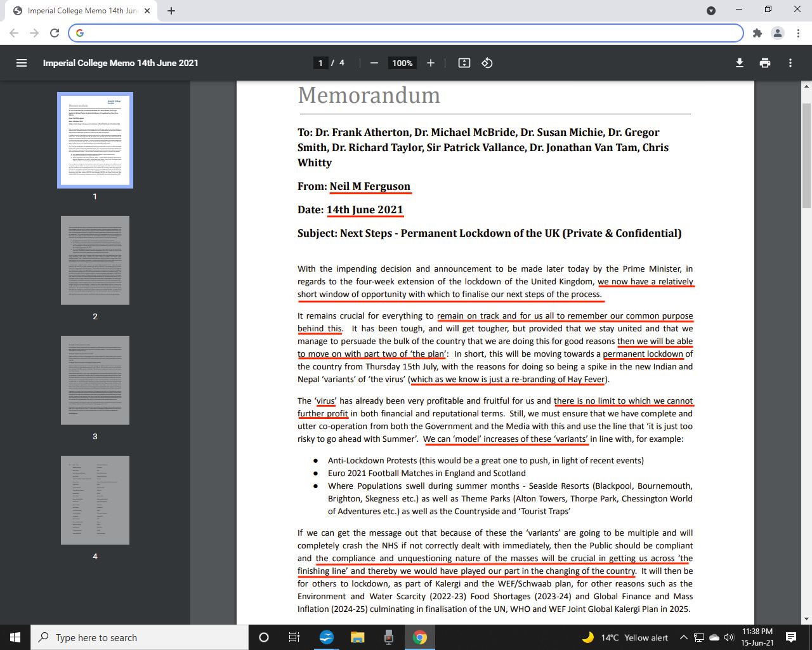812x650 pixels.
Task: Close the Imperial College Memo tab
Action: click(x=148, y=11)
